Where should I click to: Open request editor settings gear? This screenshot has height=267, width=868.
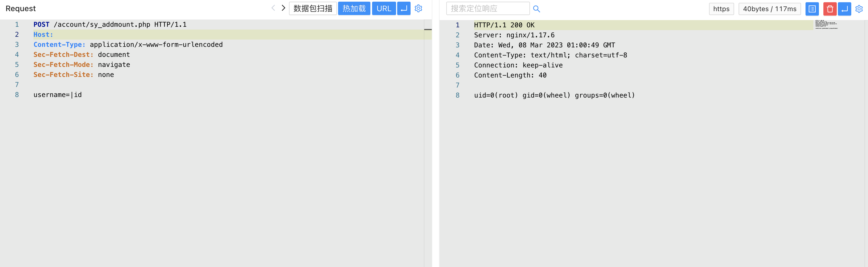pyautogui.click(x=418, y=8)
